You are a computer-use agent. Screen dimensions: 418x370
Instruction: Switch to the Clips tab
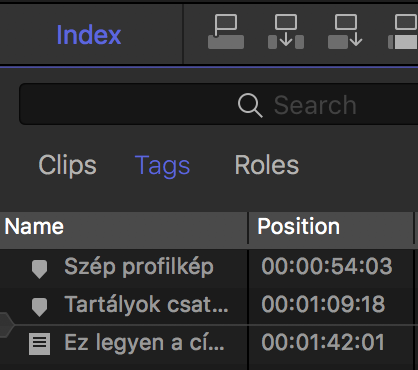67,165
